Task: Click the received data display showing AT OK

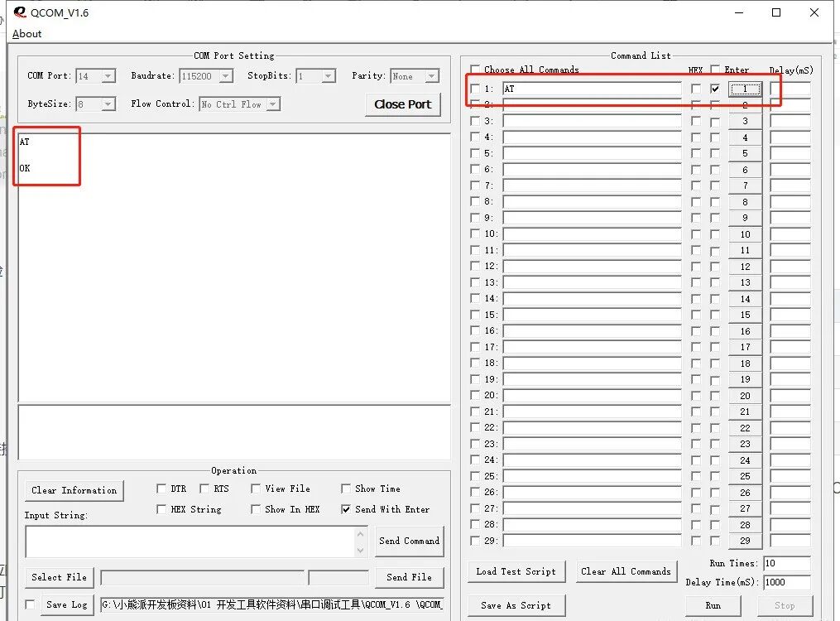Action: coord(234,267)
